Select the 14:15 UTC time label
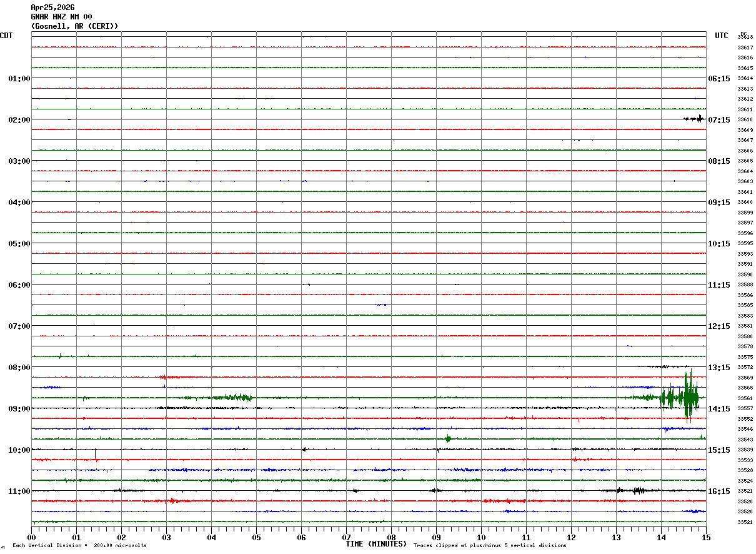The width and height of the screenshot is (756, 554). pos(719,409)
